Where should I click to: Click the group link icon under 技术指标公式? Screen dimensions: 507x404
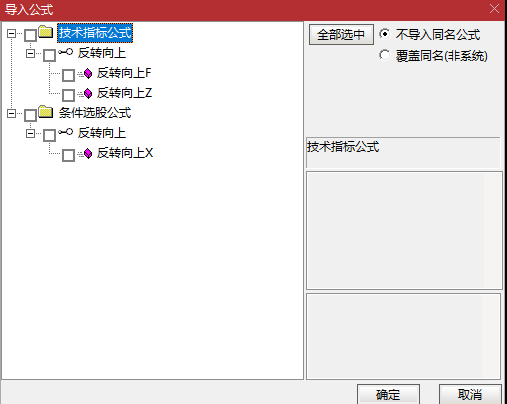coord(65,52)
